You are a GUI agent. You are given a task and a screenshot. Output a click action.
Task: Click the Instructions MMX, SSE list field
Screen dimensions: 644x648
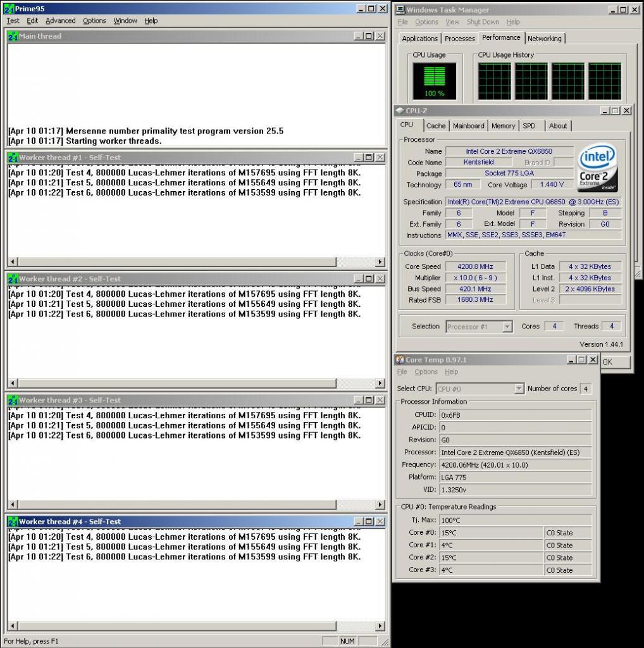pos(533,235)
